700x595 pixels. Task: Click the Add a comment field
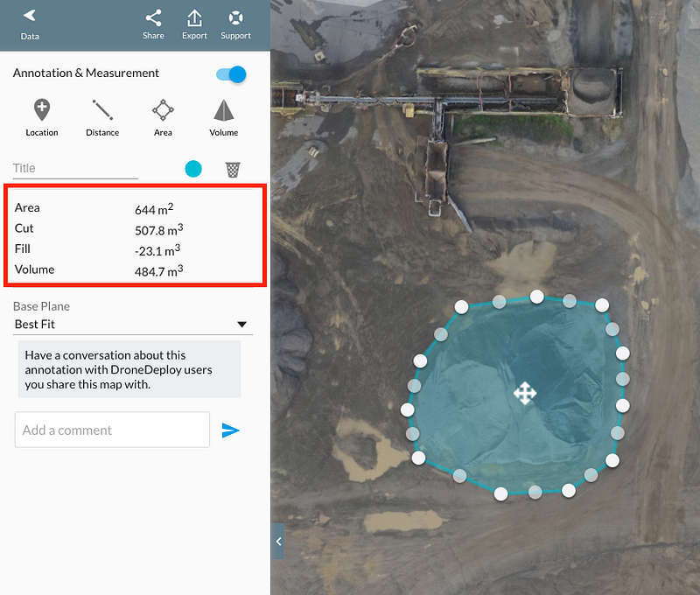click(112, 430)
